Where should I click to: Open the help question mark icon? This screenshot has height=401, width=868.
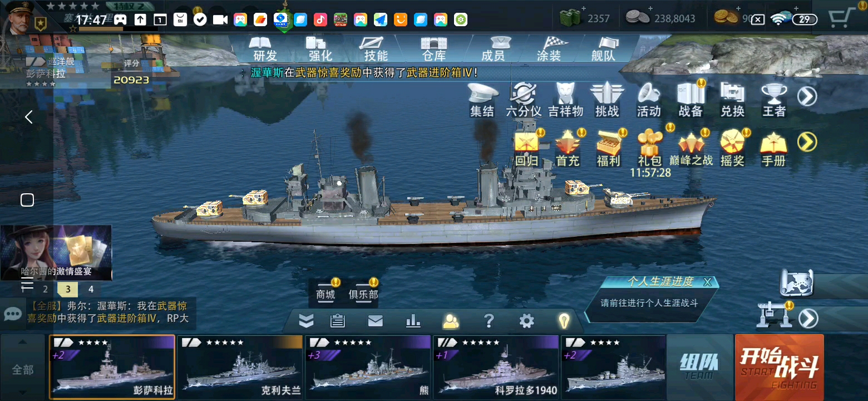(x=489, y=321)
